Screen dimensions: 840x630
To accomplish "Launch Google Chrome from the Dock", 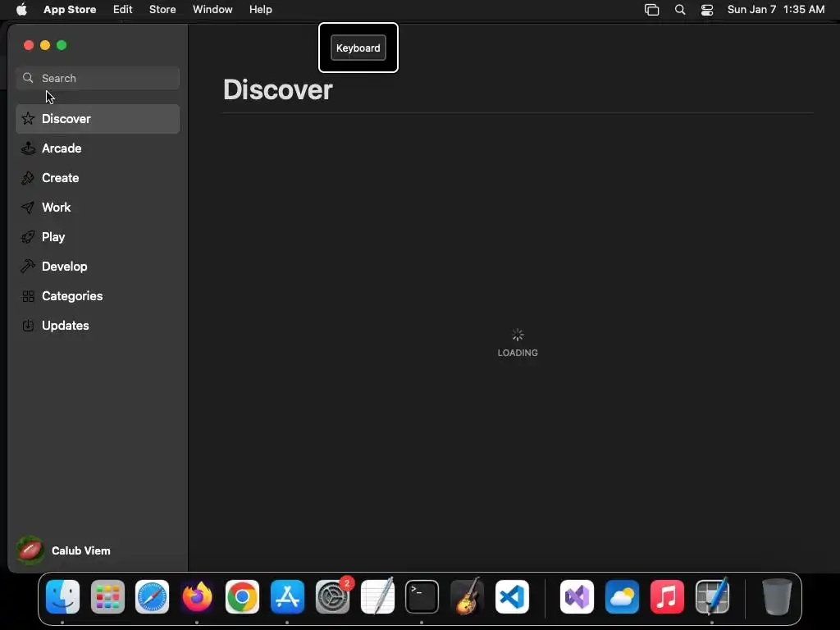I will (x=242, y=597).
